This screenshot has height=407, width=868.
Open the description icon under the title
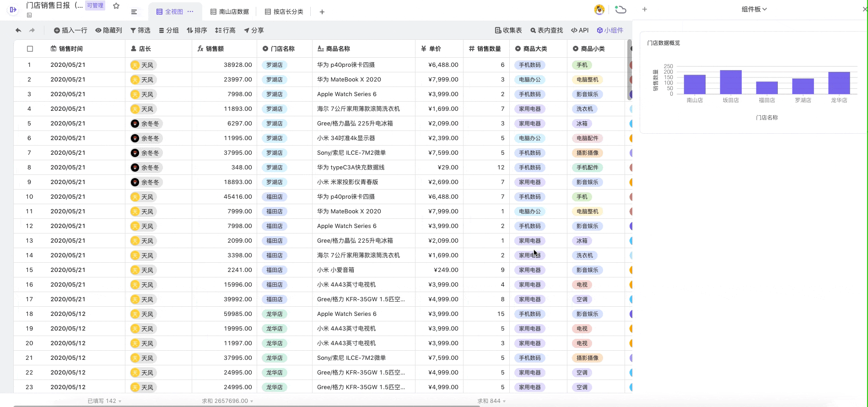pos(29,15)
